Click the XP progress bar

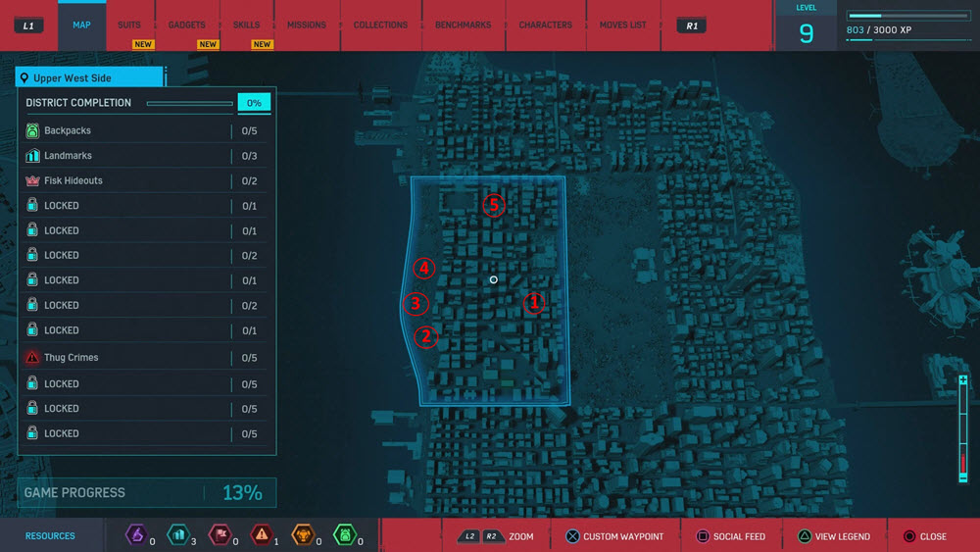pyautogui.click(x=908, y=16)
